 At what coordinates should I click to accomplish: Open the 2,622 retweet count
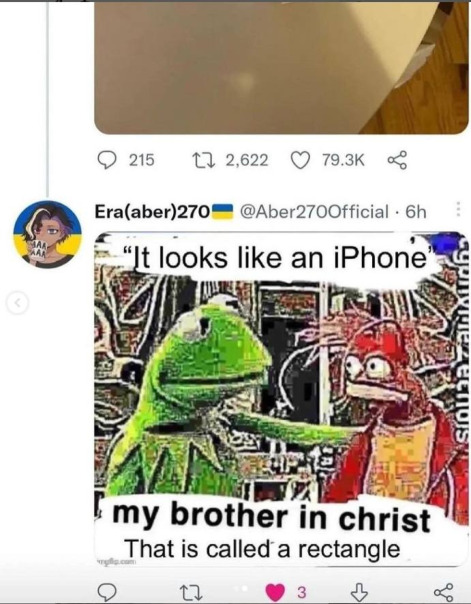[x=247, y=160]
